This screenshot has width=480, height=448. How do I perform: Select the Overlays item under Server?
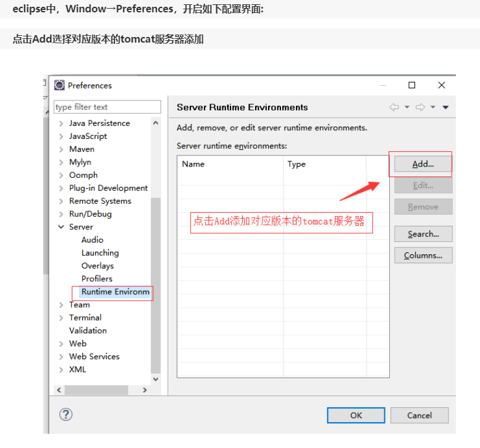click(x=98, y=266)
